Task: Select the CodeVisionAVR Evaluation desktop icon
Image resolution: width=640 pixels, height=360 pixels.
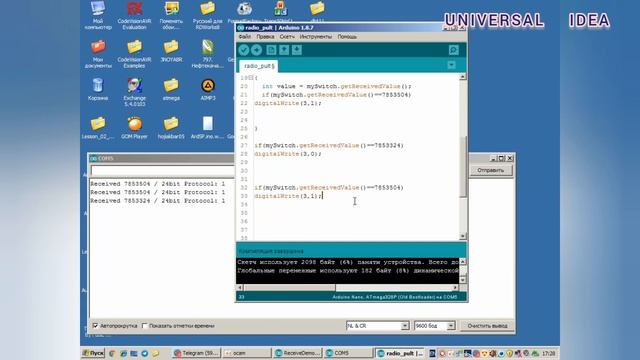Action: [134, 16]
